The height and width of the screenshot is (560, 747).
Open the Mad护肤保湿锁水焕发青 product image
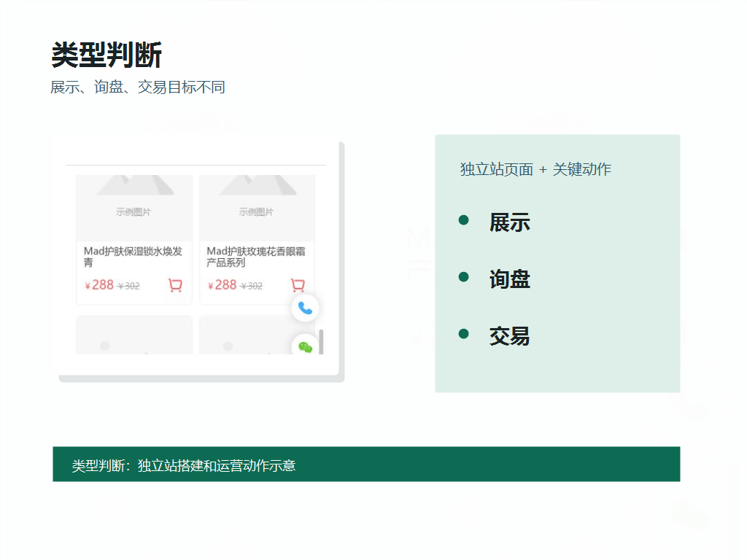tap(134, 208)
